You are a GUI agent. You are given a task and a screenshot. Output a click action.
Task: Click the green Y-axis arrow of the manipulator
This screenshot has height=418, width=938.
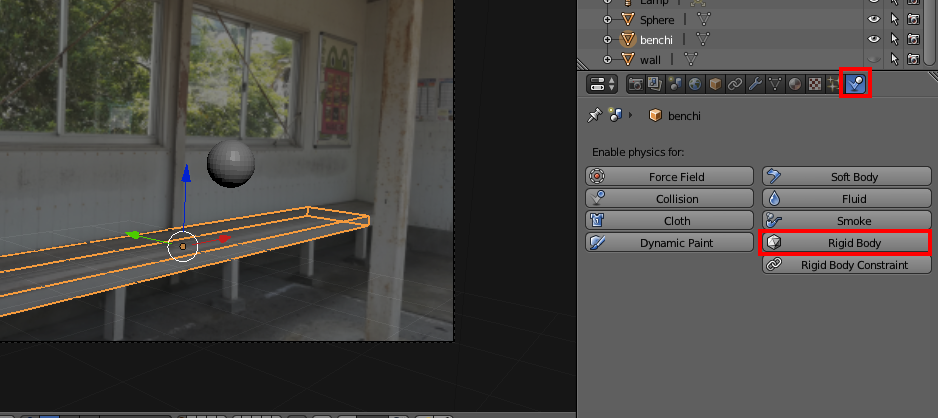[133, 235]
